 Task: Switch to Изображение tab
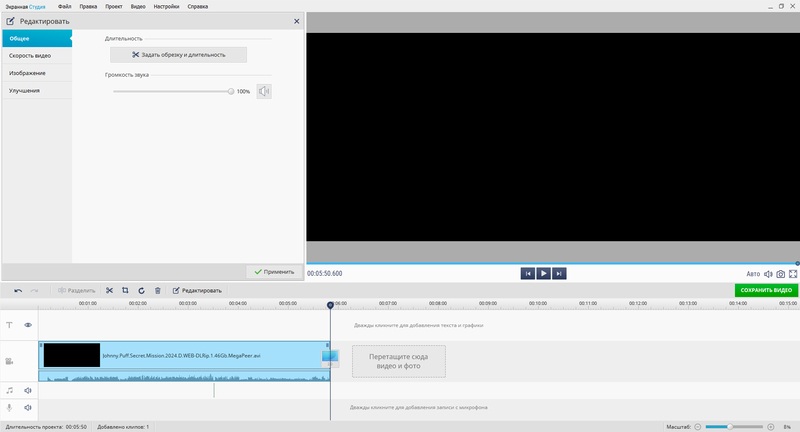coord(37,73)
